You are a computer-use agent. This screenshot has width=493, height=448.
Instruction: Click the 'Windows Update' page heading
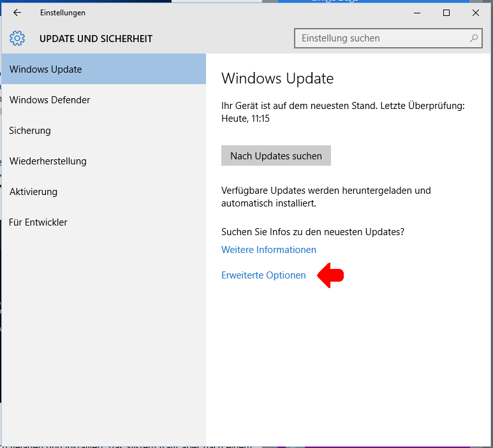click(x=277, y=78)
